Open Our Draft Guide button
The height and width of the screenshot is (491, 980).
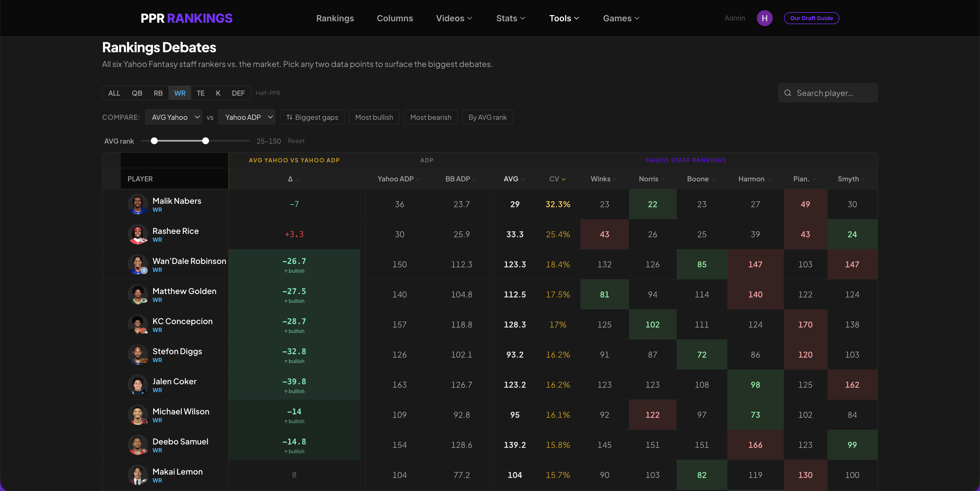[811, 18]
